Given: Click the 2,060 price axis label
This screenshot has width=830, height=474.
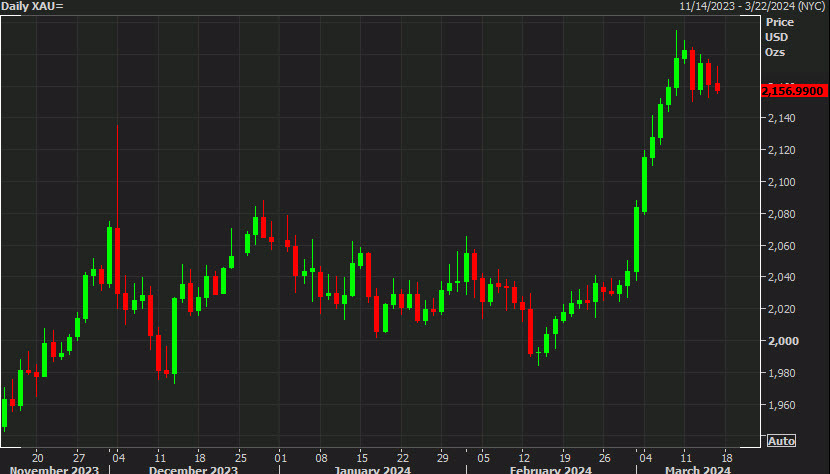Looking at the screenshot, I should coord(781,246).
